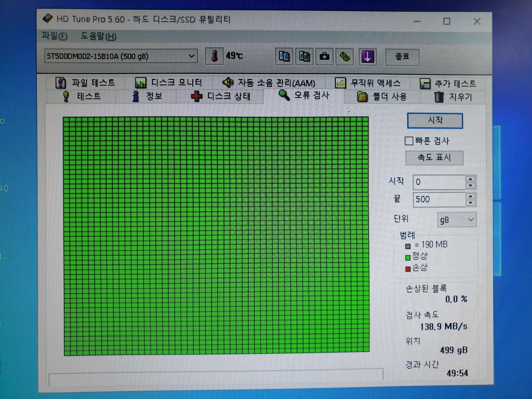This screenshot has width=532, height=399.
Task: Copy info to clipboard icon
Action: coord(284,56)
